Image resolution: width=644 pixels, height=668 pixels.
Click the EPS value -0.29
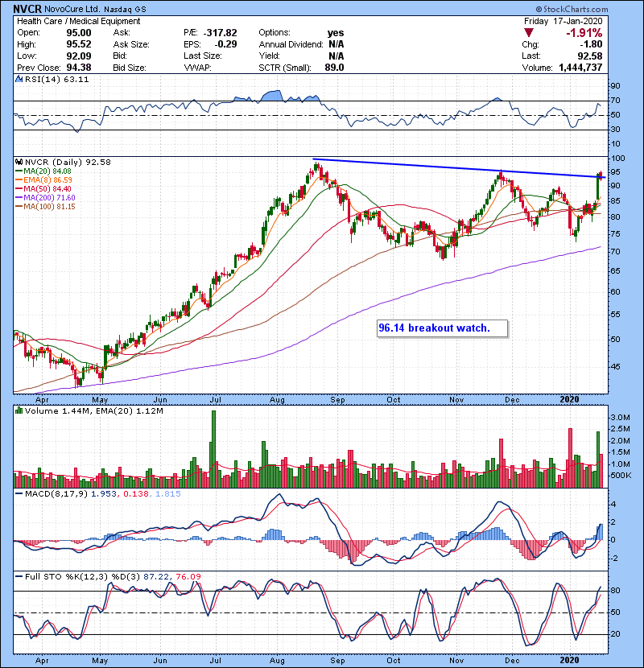coord(225,44)
